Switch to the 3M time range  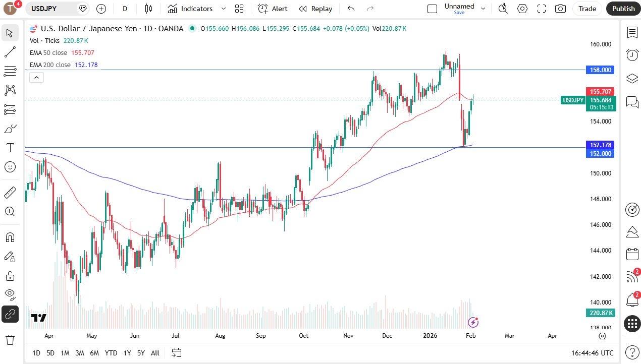79,353
